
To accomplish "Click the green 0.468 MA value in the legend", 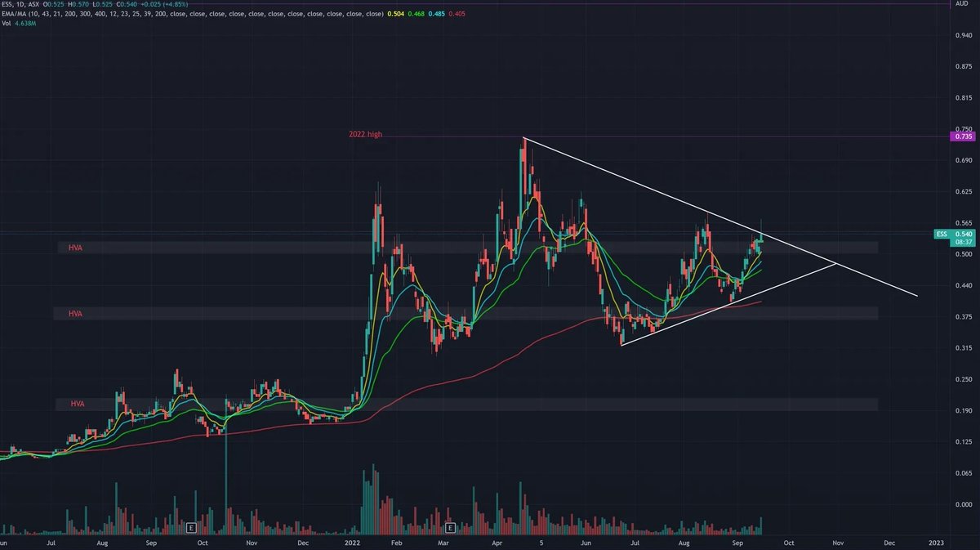I will 416,14.
